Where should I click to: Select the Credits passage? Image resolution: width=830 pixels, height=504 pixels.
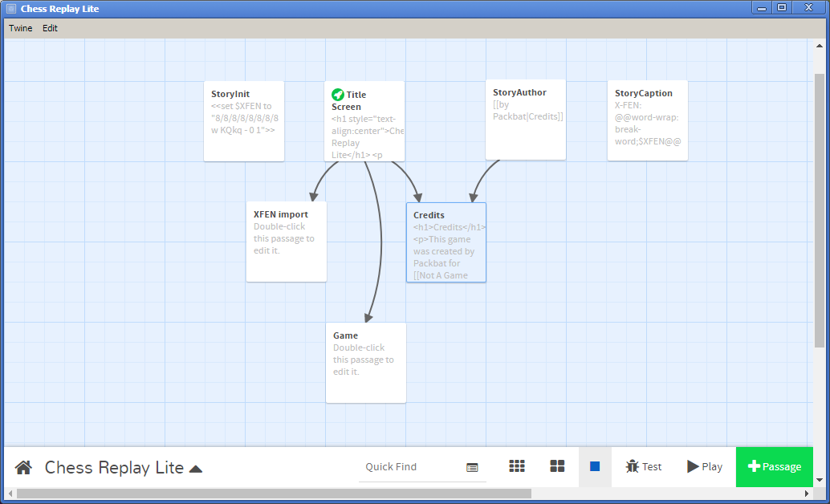click(x=446, y=242)
